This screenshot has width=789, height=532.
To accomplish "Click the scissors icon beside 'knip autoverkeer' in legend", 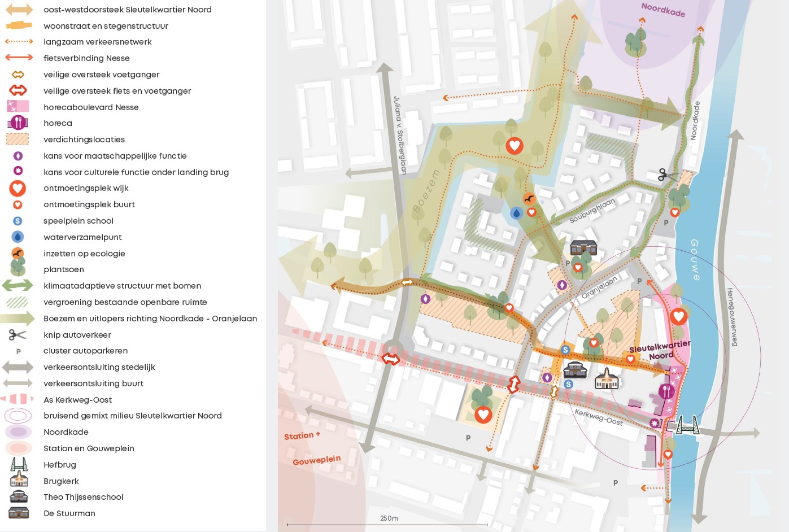I will click(x=18, y=335).
